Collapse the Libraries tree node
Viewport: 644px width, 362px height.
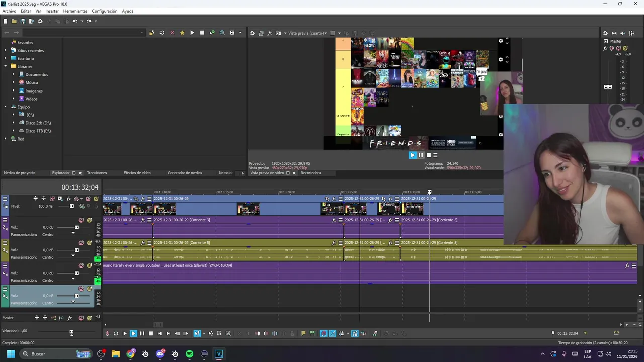[6, 66]
